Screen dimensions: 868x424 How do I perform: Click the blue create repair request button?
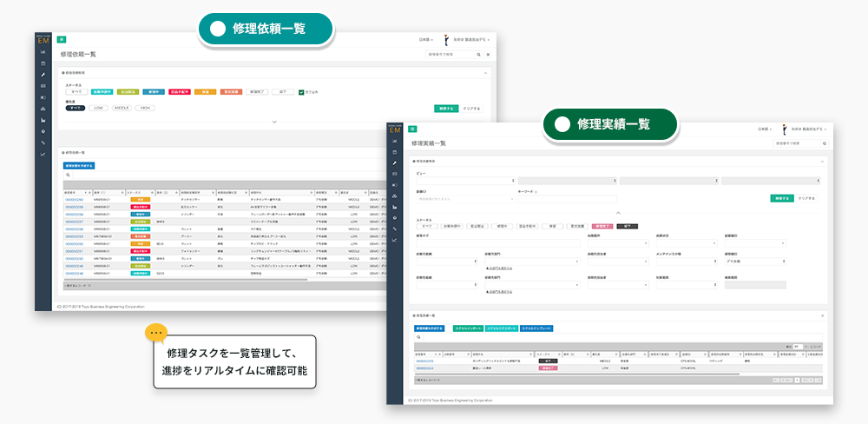click(79, 165)
